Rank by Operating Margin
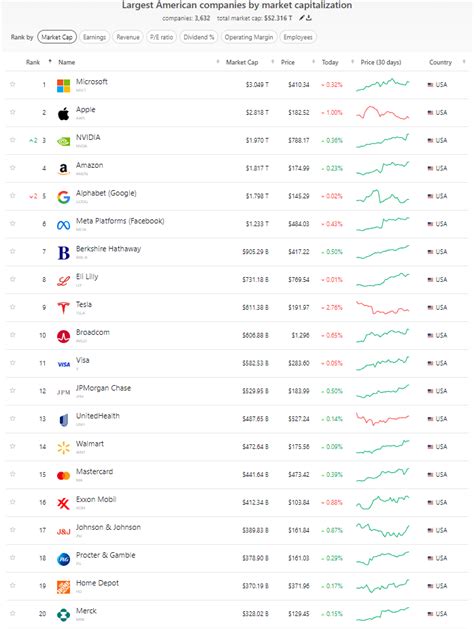Viewport: 474px width, 629px height. (x=249, y=37)
